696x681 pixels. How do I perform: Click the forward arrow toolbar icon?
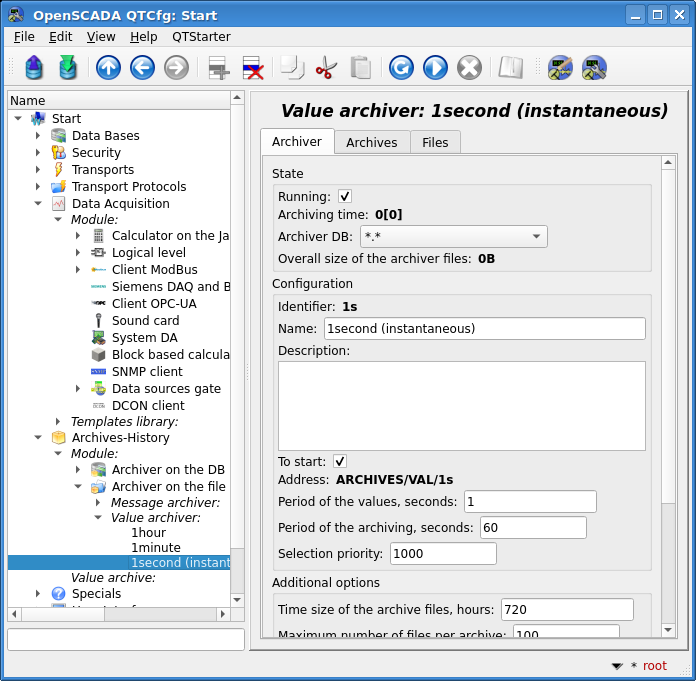pos(177,68)
